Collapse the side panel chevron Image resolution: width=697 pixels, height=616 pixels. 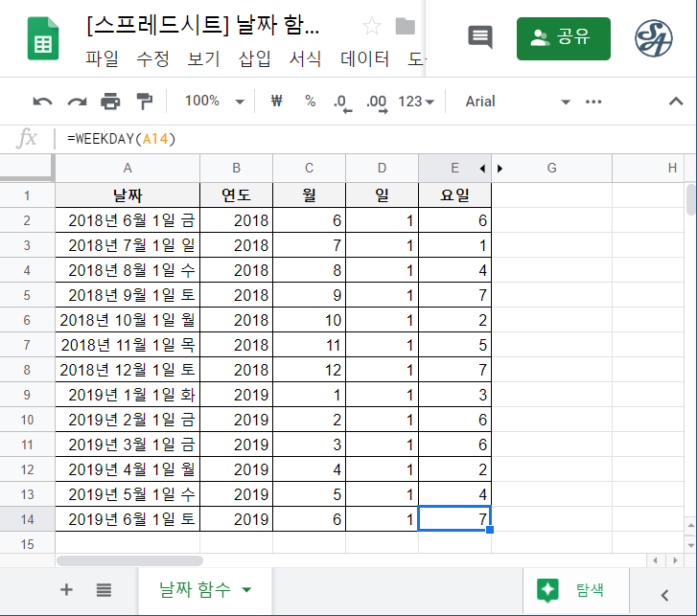pos(663,592)
